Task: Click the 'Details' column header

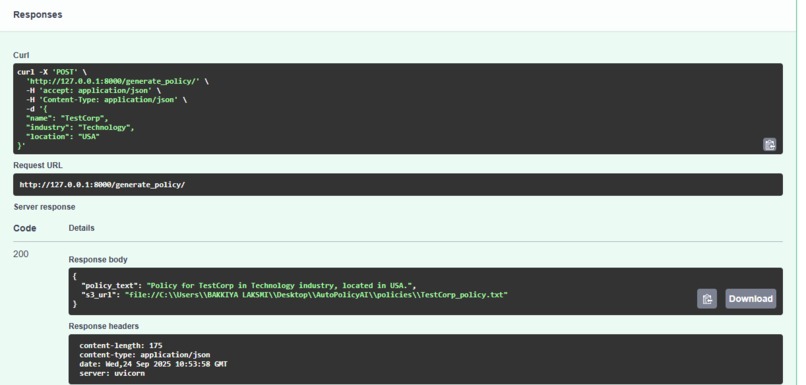Action: (x=81, y=228)
